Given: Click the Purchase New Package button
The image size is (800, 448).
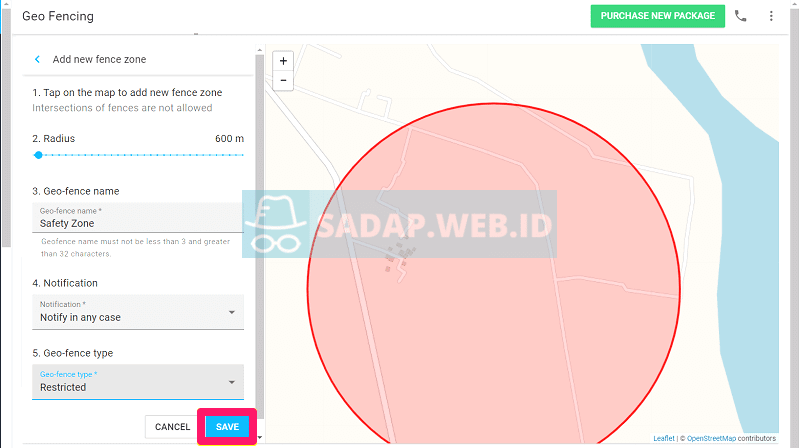Looking at the screenshot, I should coord(658,16).
